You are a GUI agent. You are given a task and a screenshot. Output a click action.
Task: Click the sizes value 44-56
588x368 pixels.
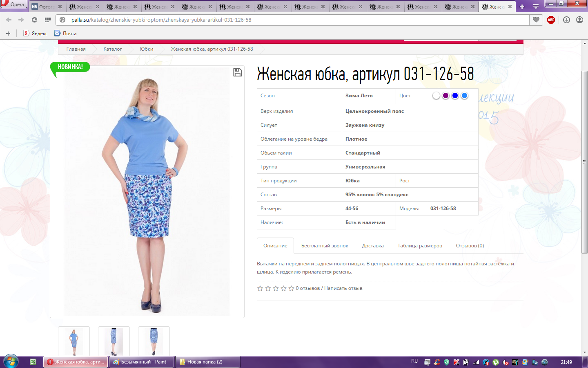[352, 209]
